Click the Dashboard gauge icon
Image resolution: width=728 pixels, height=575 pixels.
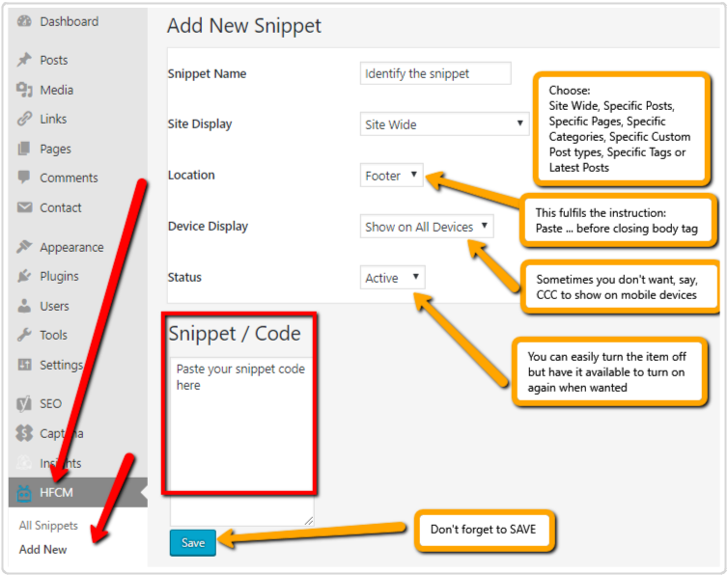click(24, 21)
